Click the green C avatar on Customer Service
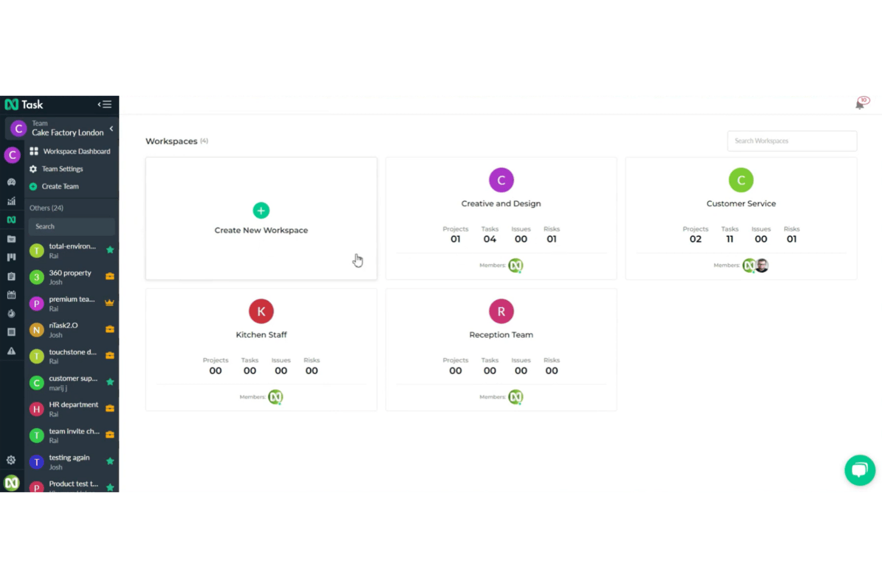Image resolution: width=882 pixels, height=588 pixels. (741, 180)
